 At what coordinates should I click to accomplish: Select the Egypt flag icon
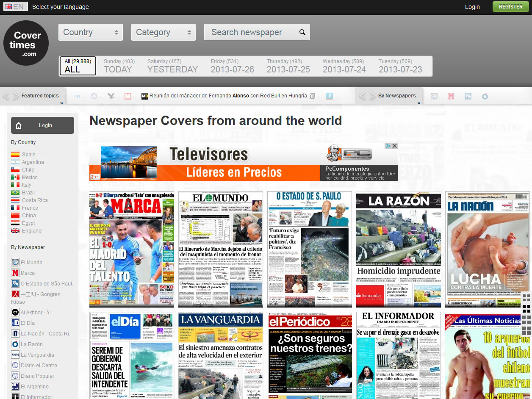[15, 223]
